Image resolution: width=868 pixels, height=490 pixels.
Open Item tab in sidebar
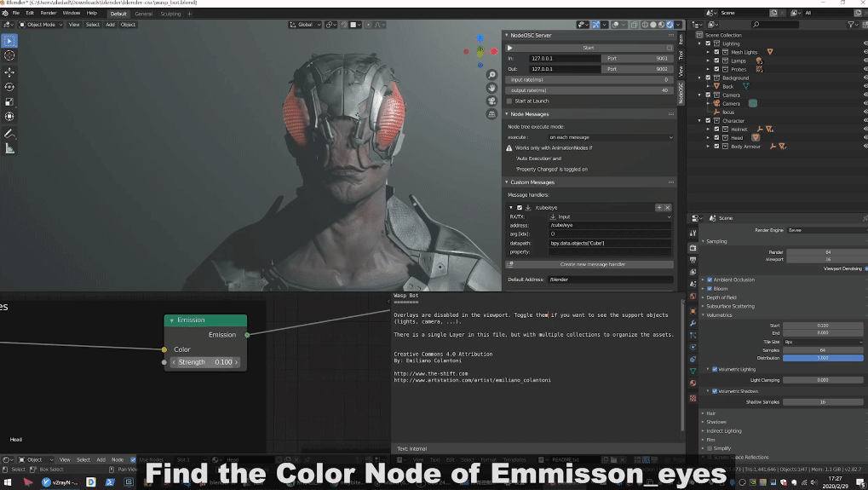pyautogui.click(x=681, y=39)
